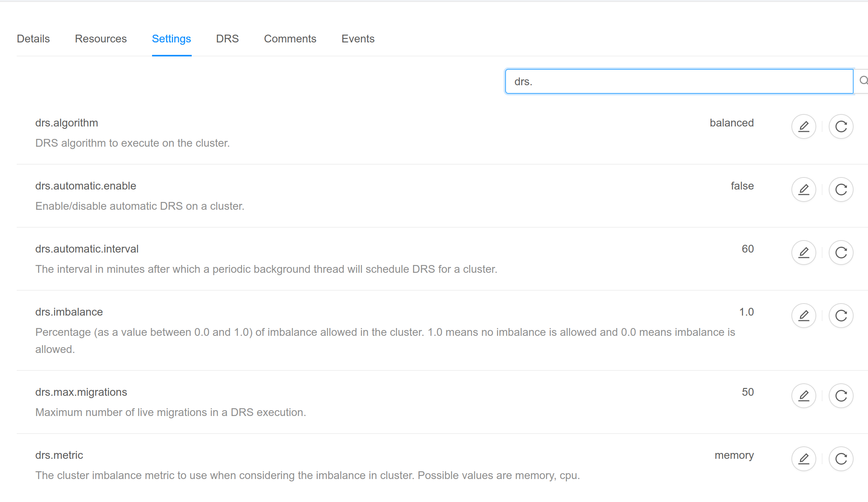This screenshot has width=868, height=502.
Task: Go to the Details tab
Action: (x=33, y=39)
